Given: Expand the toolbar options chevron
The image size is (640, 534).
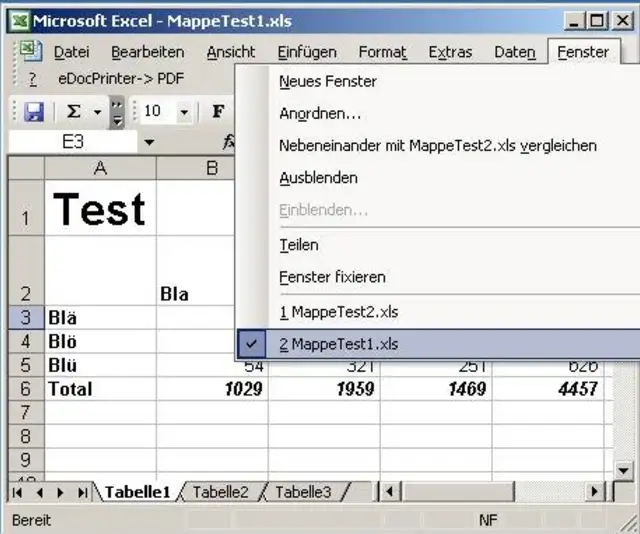Looking at the screenshot, I should pos(117,112).
